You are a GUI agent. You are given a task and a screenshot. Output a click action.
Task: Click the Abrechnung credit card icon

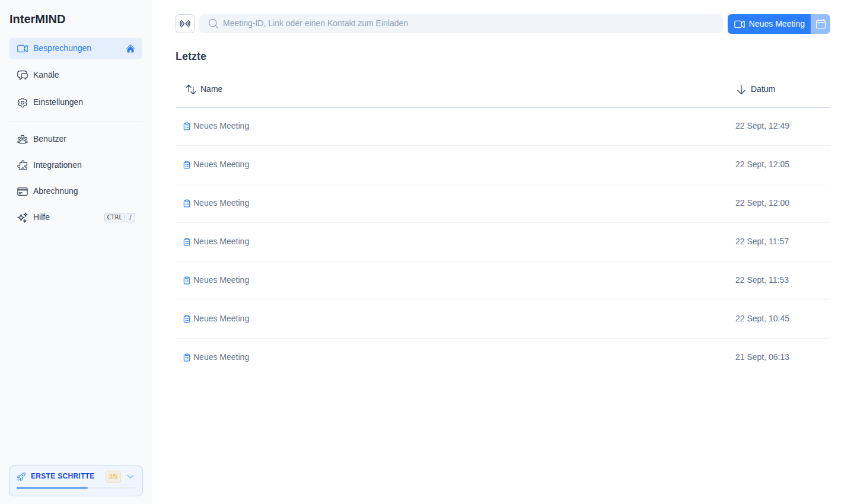coord(23,192)
